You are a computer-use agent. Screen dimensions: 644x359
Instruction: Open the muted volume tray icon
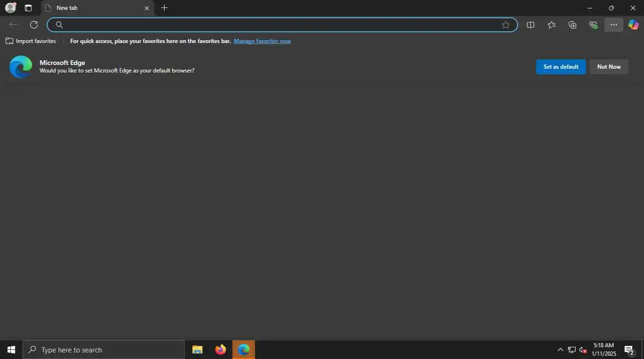pyautogui.click(x=583, y=350)
